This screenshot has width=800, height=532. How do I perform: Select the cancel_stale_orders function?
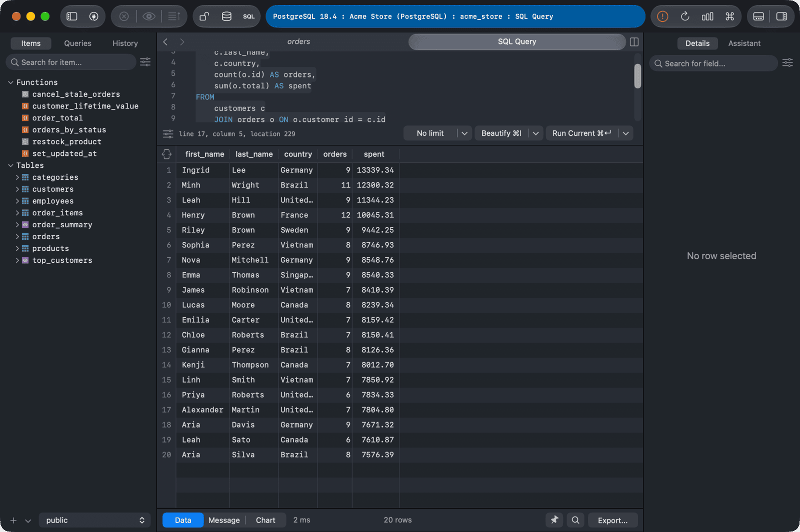pos(76,94)
